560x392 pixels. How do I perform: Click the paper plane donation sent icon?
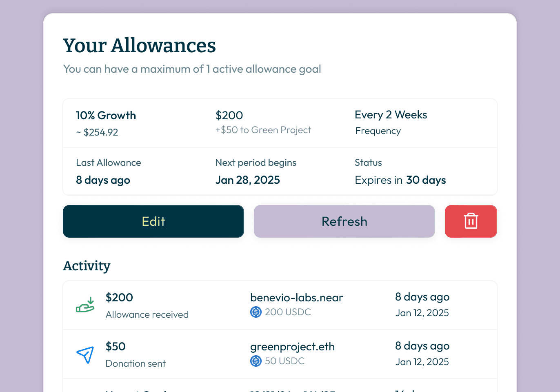click(x=85, y=354)
